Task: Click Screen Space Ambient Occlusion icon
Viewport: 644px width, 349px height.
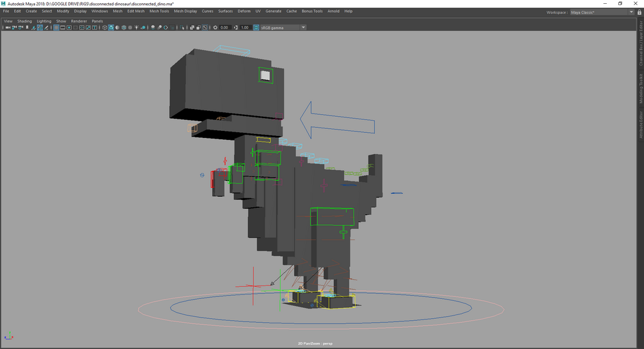Action: pyautogui.click(x=153, y=28)
